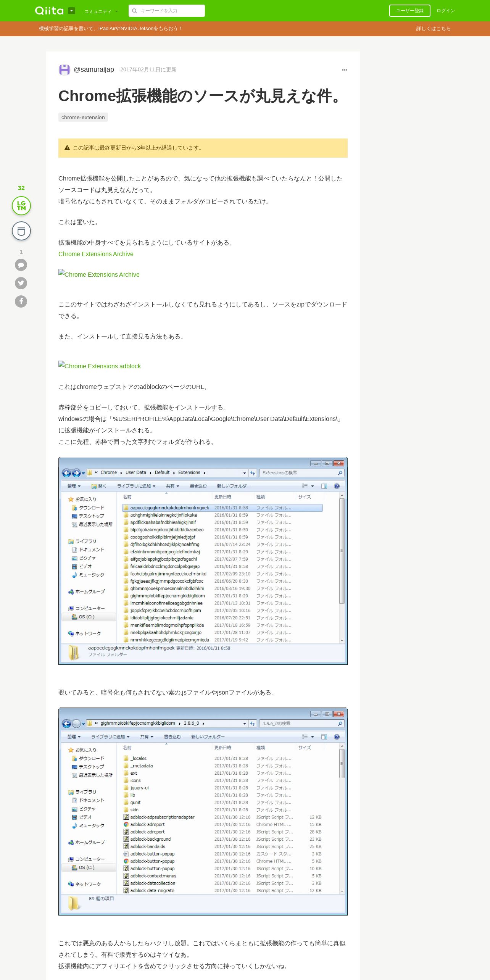
Task: Click 開く in the Extensions screenshot toolbar
Action: [x=99, y=486]
